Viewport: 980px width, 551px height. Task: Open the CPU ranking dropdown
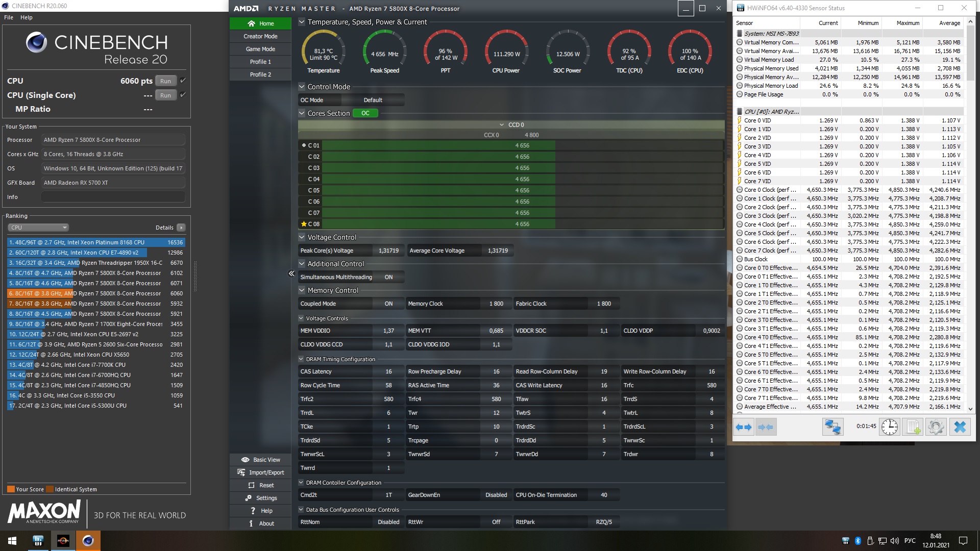38,228
